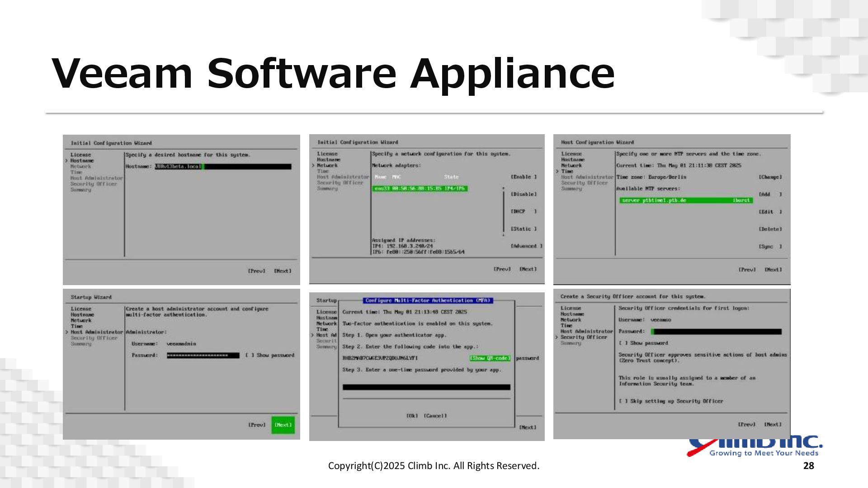This screenshot has height=488, width=868.
Task: Click the one-time password input field
Action: pyautogui.click(x=426, y=387)
